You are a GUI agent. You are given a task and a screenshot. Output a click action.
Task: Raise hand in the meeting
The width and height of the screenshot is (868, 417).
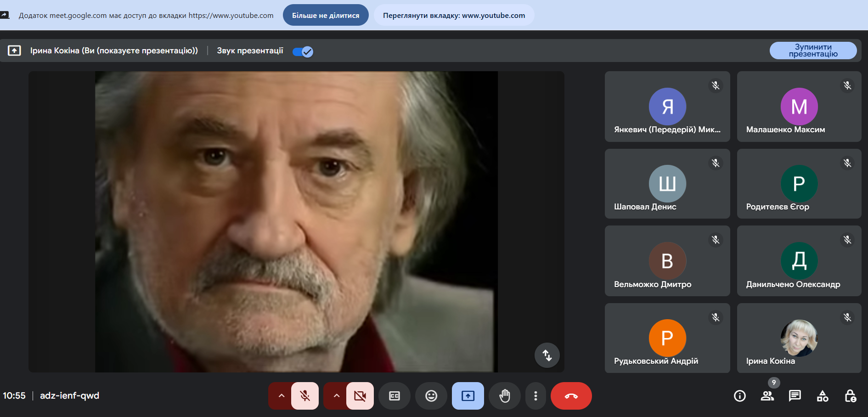tap(504, 396)
